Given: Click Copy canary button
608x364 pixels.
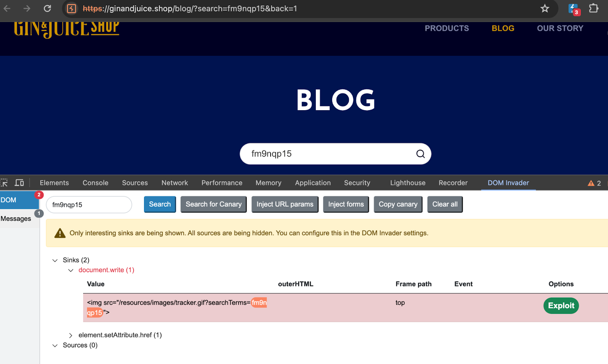Looking at the screenshot, I should 398,204.
